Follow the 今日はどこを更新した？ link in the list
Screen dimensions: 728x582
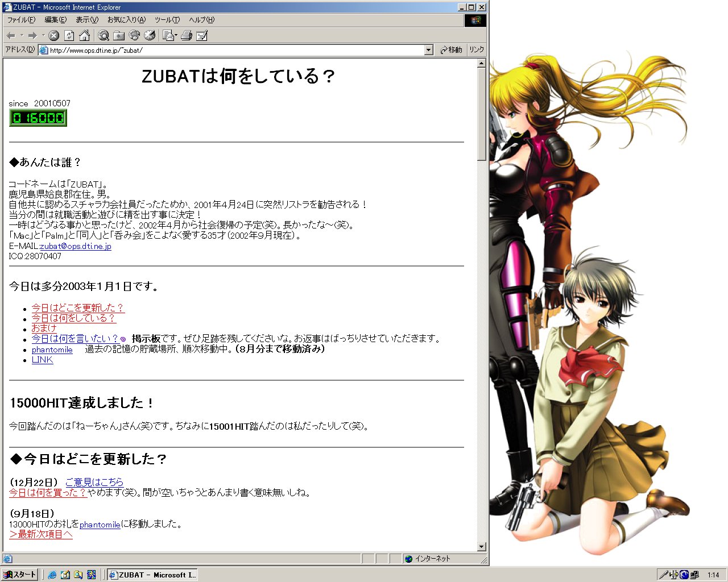click(77, 307)
